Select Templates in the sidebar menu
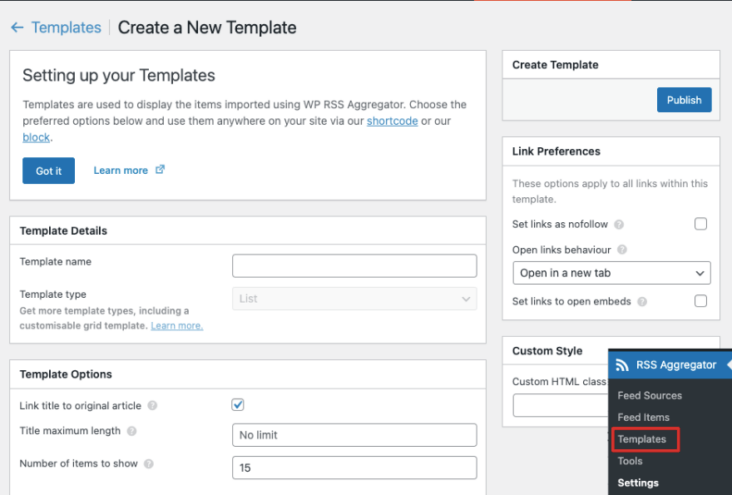The height and width of the screenshot is (495, 732). (x=642, y=439)
